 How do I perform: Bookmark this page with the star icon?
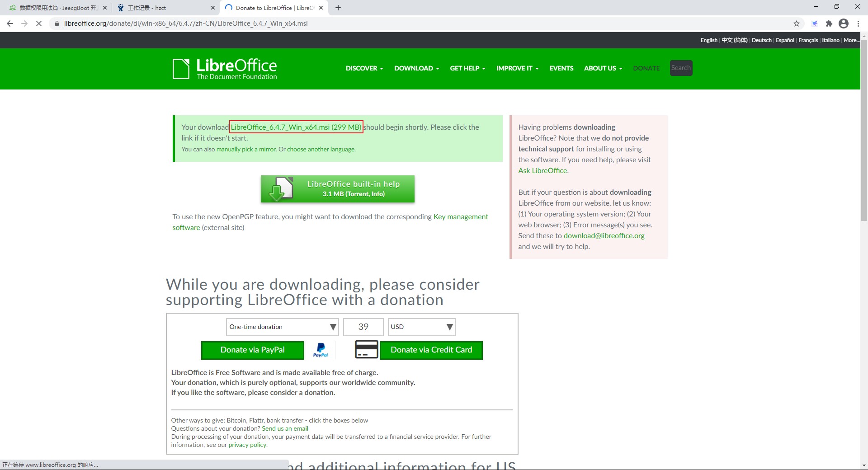click(797, 23)
